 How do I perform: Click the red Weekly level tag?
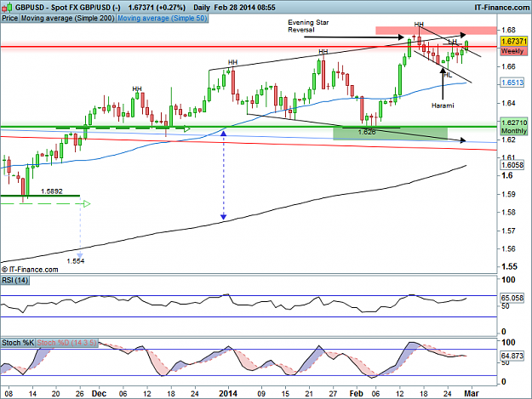click(x=513, y=51)
